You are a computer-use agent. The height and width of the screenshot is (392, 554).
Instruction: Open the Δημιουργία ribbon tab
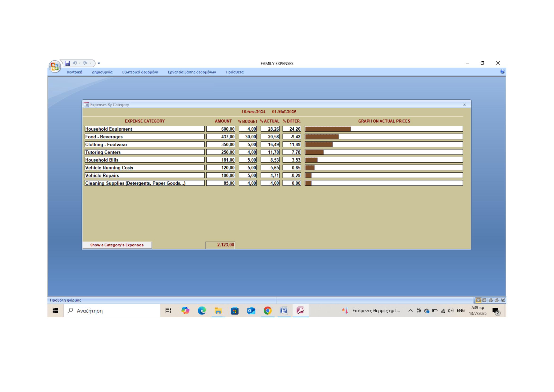click(x=102, y=72)
